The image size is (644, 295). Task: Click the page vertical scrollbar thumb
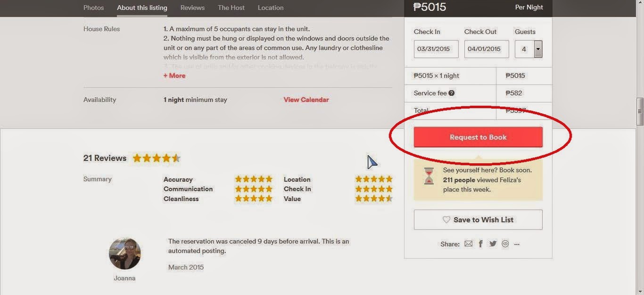coord(640,111)
